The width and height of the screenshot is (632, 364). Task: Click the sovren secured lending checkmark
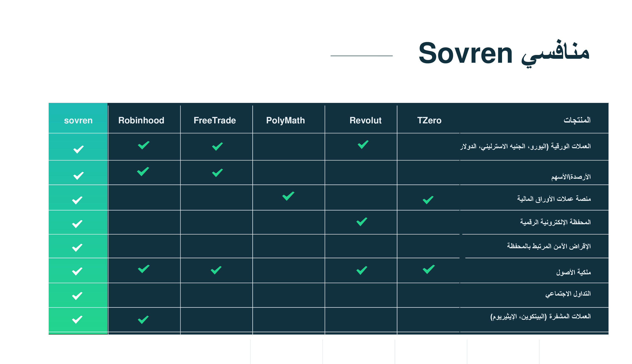click(77, 248)
